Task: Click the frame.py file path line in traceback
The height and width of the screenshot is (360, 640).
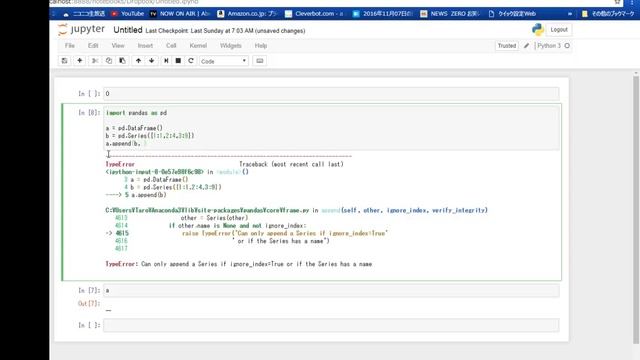Action: tap(296, 210)
